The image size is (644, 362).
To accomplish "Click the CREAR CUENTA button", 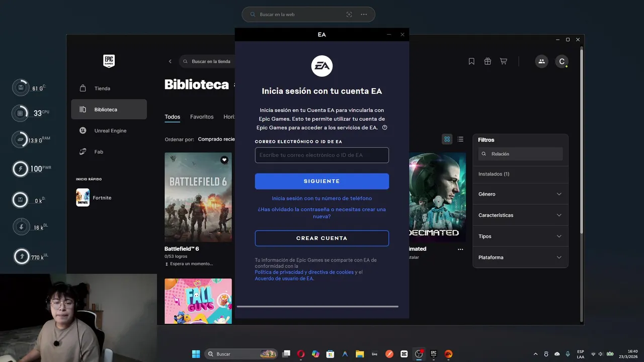I will point(322,238).
